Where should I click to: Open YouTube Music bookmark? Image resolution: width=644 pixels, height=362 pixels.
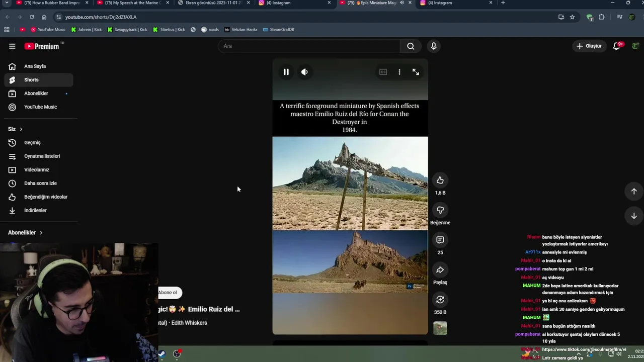(x=47, y=30)
